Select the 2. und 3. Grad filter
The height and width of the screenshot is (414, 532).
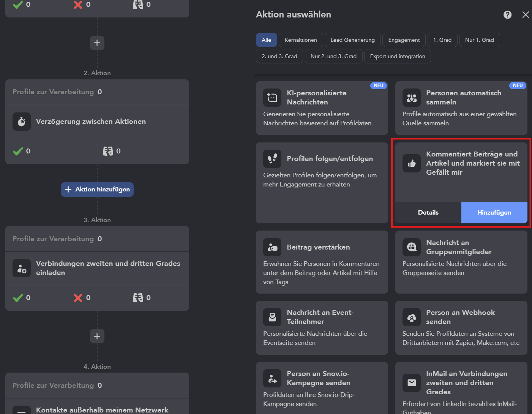279,56
